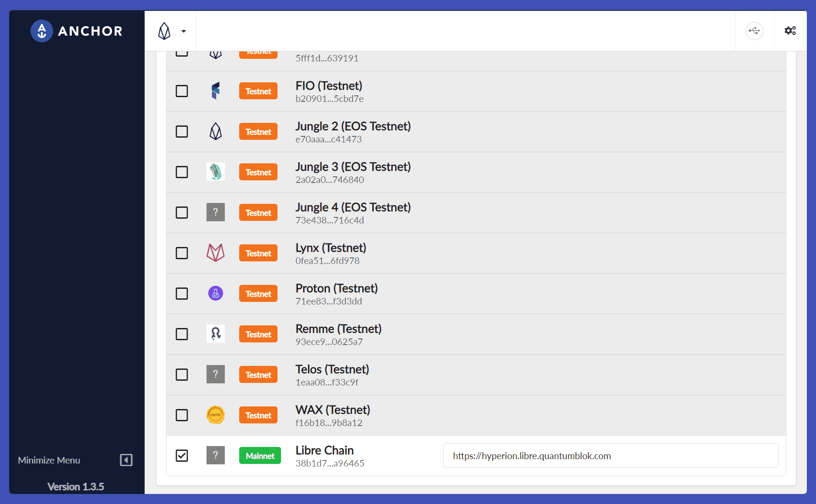Click the Jungle 2 EOS logo icon
Screen dimensions: 816x504
pos(216,131)
